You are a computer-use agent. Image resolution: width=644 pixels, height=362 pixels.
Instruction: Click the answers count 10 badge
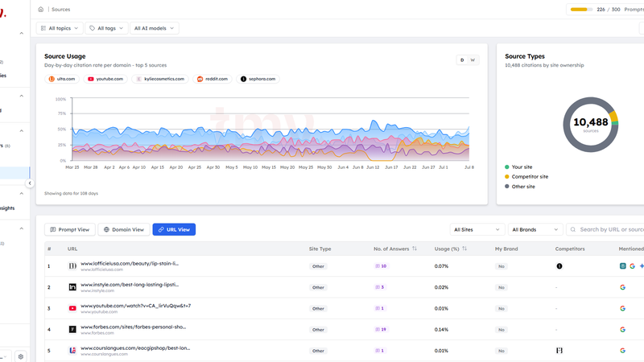pyautogui.click(x=381, y=266)
